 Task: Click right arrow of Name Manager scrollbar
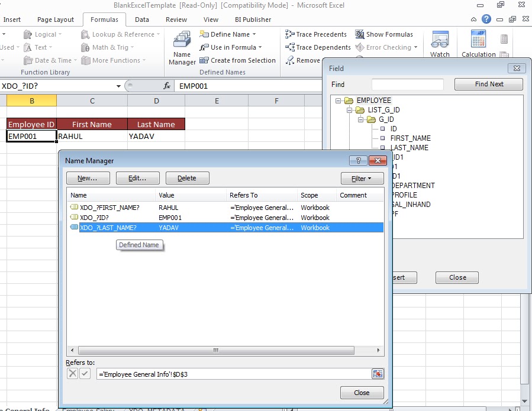(378, 350)
